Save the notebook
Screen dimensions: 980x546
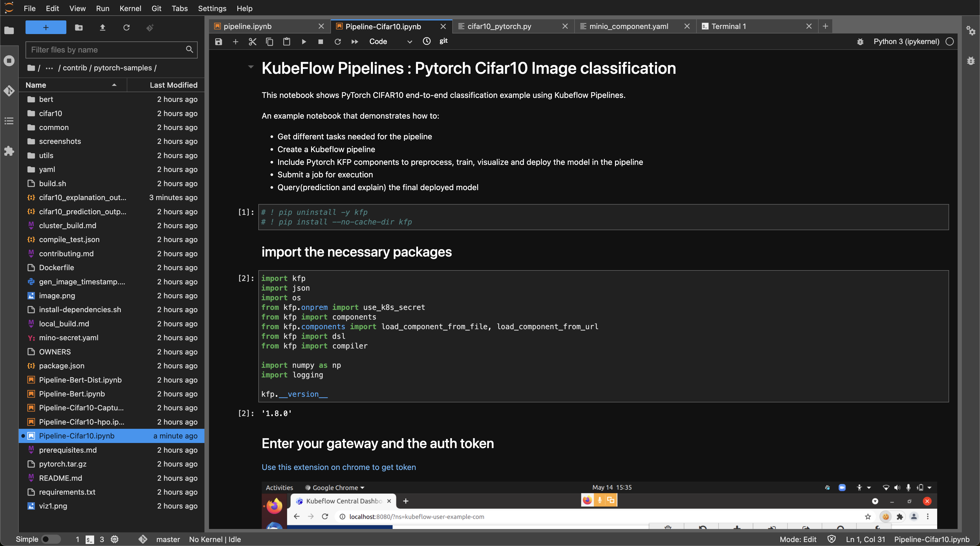(x=218, y=41)
